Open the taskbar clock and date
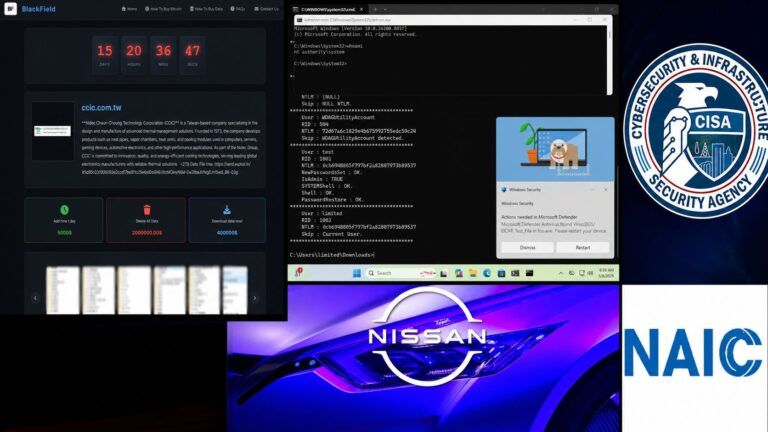The height and width of the screenshot is (432, 768). [x=606, y=273]
